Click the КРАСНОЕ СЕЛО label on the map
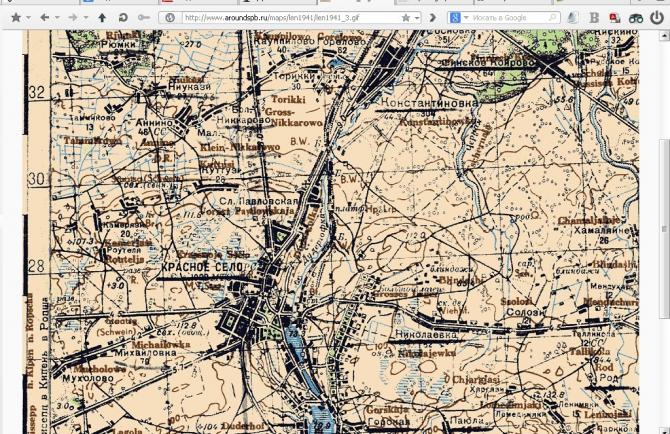The width and height of the screenshot is (670, 434). tap(202, 267)
